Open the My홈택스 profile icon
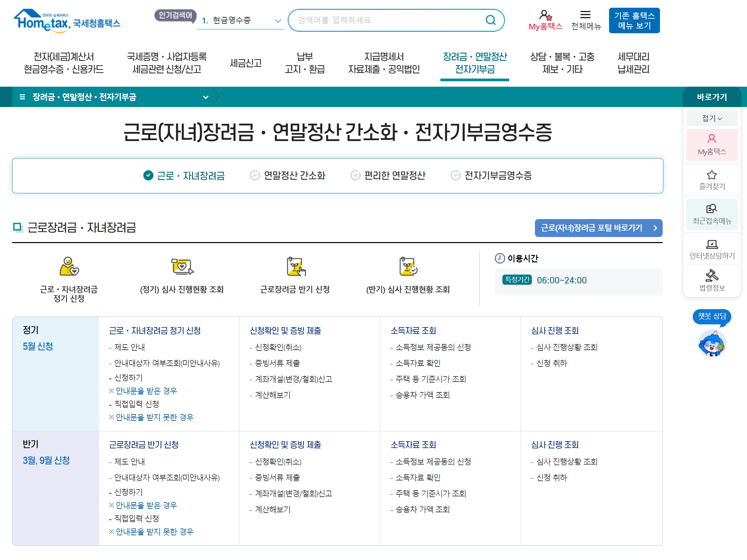747x560 pixels. (545, 16)
